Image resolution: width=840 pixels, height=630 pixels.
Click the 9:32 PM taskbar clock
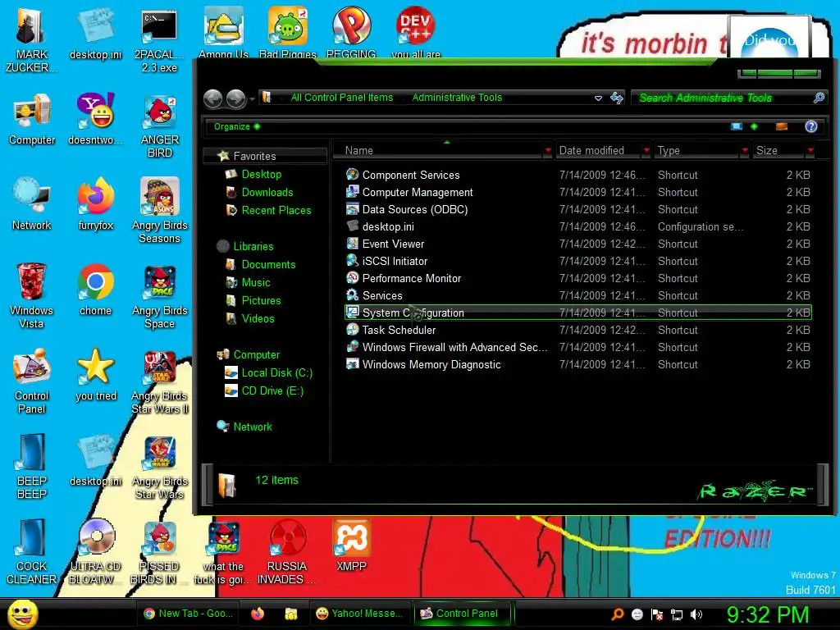pyautogui.click(x=767, y=614)
